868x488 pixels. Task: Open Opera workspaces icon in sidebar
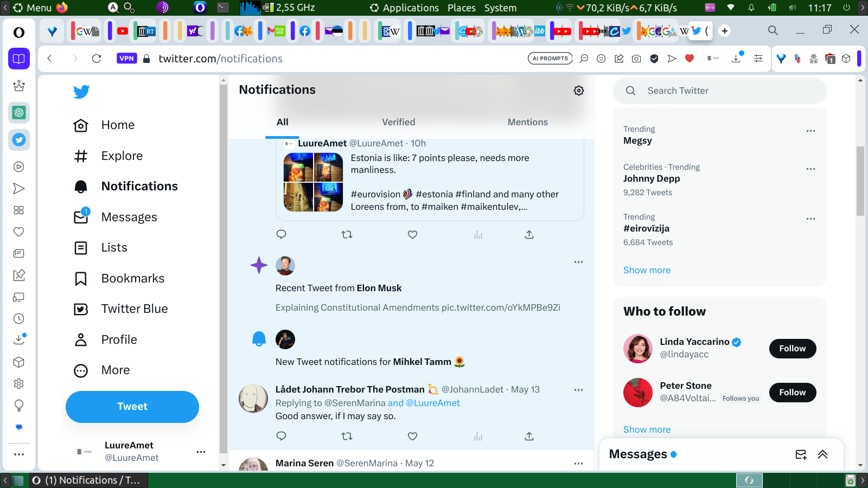[x=19, y=59]
